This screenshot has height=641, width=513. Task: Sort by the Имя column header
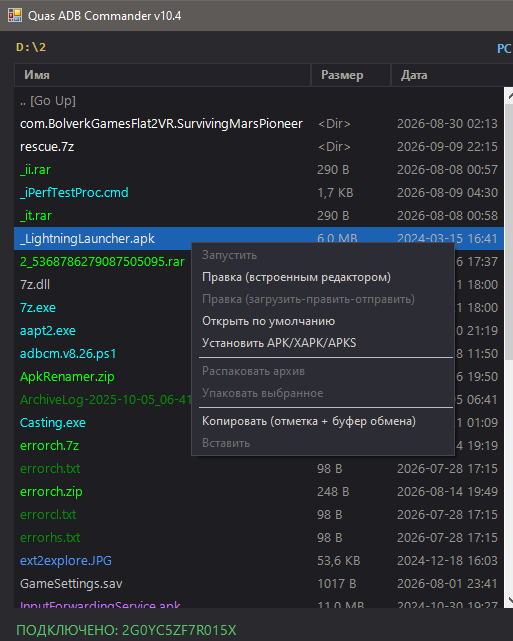pos(162,75)
